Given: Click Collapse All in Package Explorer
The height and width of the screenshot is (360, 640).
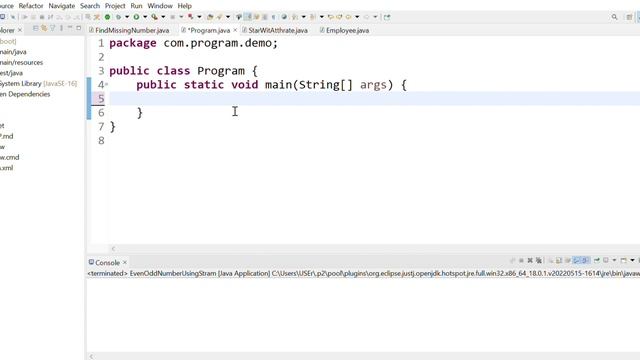Looking at the screenshot, I should (36, 28).
